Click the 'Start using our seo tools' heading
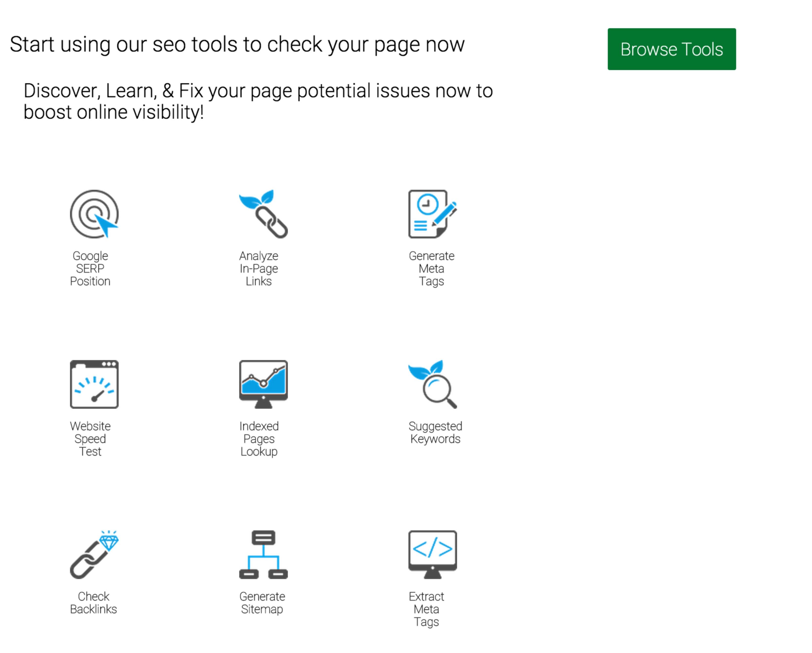Image resolution: width=812 pixels, height=653 pixels. (237, 45)
